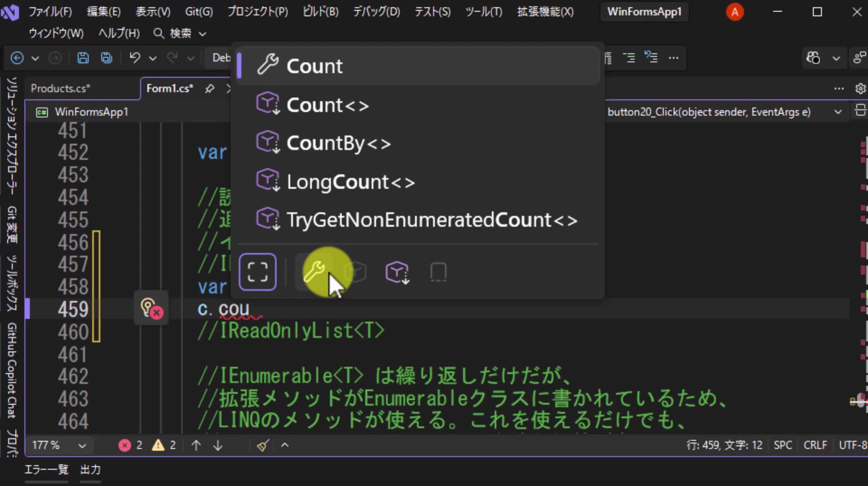
Task: Expand the button20_Click member dropdown
Action: (838, 112)
